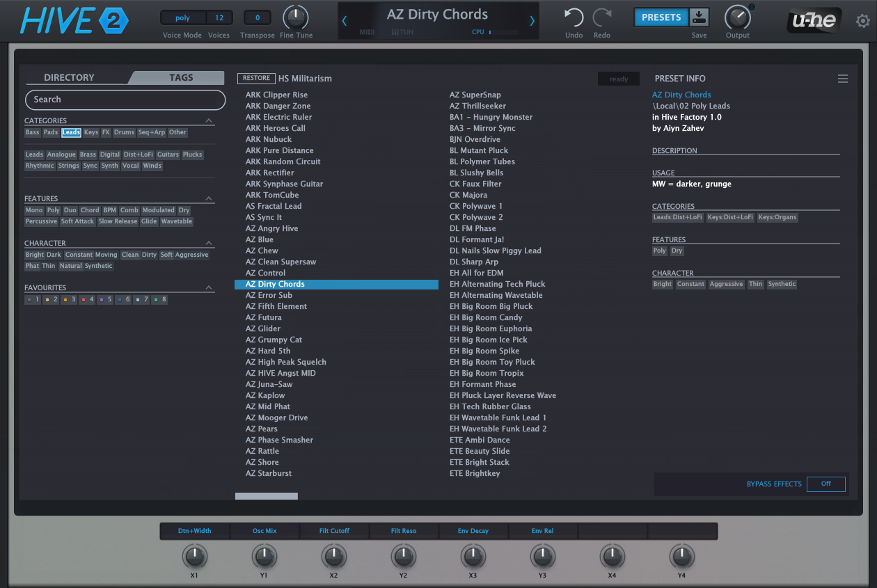Load the previous preset with the left arrow

pyautogui.click(x=345, y=21)
